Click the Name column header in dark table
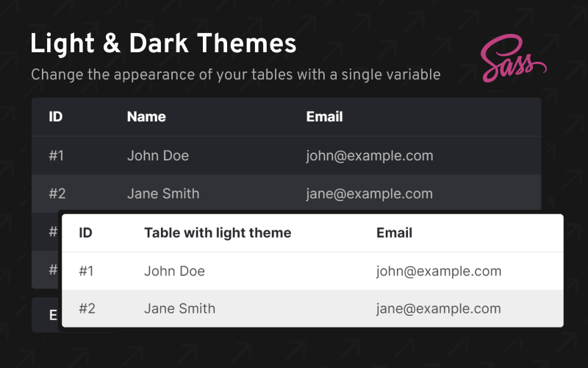 point(146,116)
